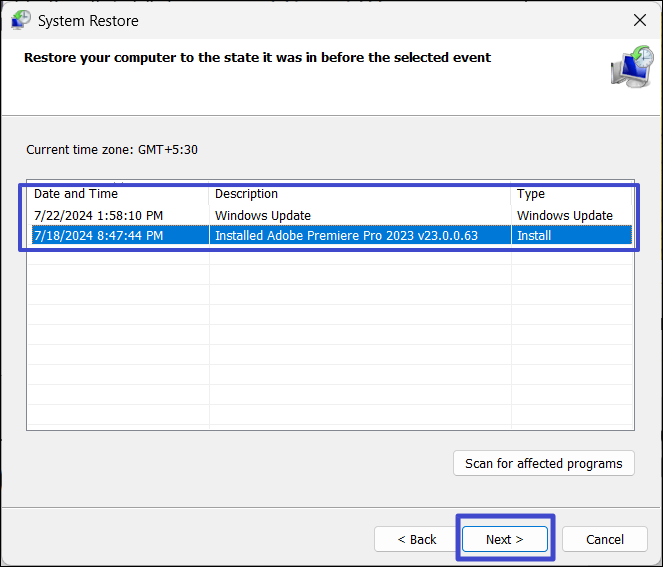
Task: Click the Windows Update type cell in first row
Action: pos(564,215)
